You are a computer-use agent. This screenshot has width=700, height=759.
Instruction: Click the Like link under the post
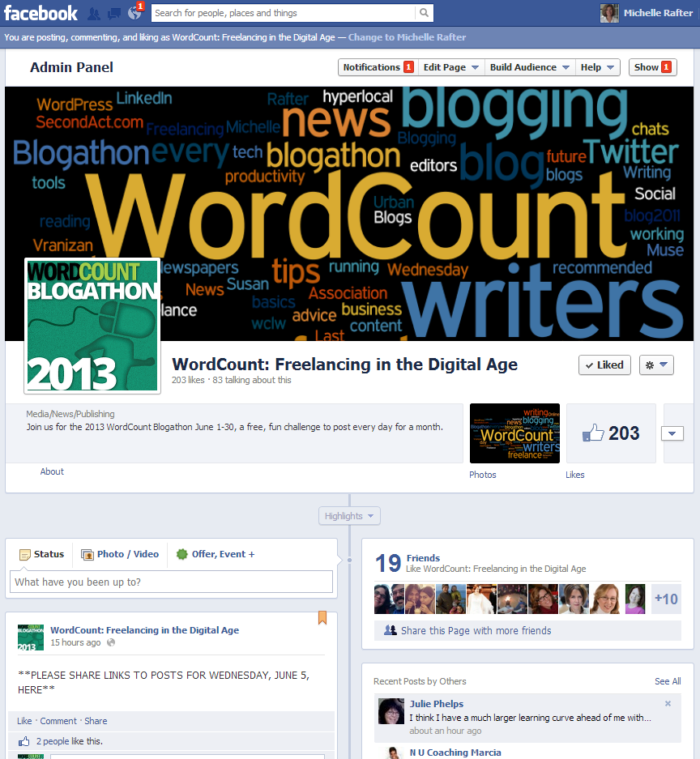(x=24, y=721)
